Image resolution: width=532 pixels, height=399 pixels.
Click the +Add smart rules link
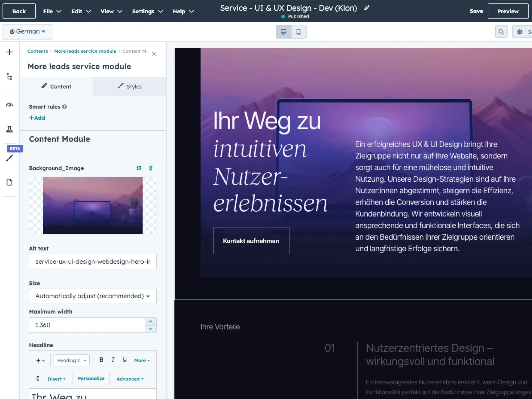click(x=37, y=118)
